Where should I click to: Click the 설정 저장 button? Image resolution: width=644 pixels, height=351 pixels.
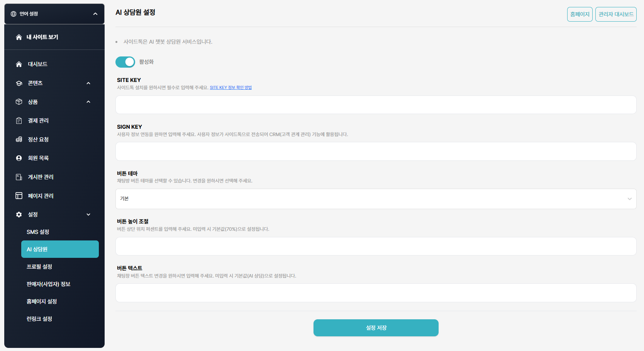(x=376, y=328)
